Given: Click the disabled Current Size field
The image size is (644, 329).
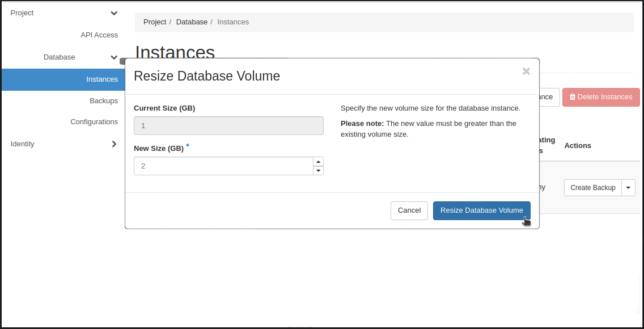Looking at the screenshot, I should (228, 125).
